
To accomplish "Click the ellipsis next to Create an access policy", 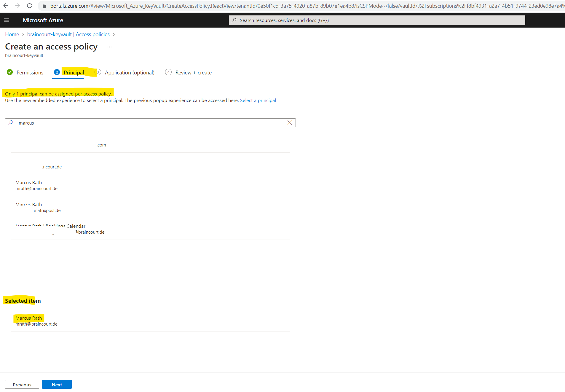I will click(109, 47).
